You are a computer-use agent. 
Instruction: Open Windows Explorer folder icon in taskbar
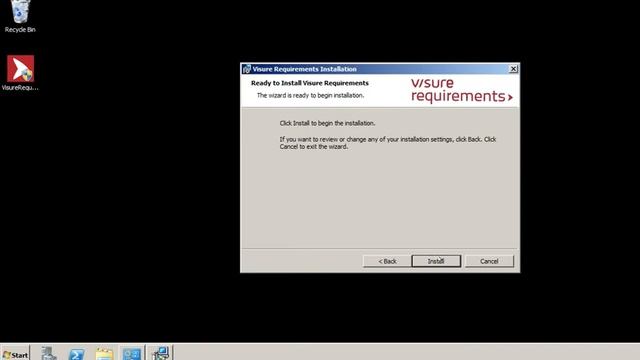pos(104,353)
